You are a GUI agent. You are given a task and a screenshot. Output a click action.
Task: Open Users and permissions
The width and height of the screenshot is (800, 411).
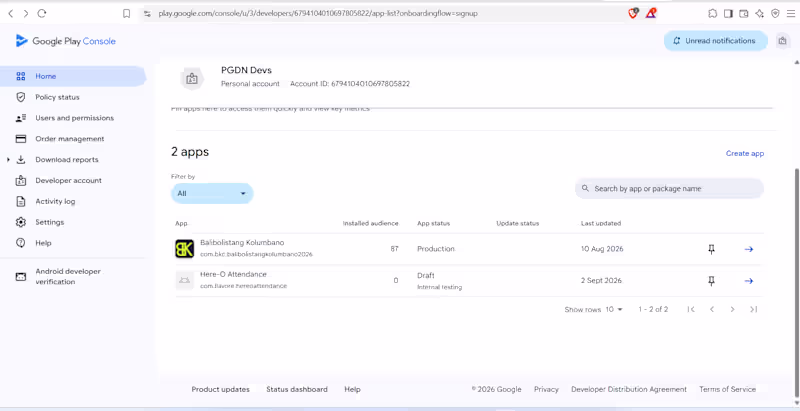[x=73, y=118]
